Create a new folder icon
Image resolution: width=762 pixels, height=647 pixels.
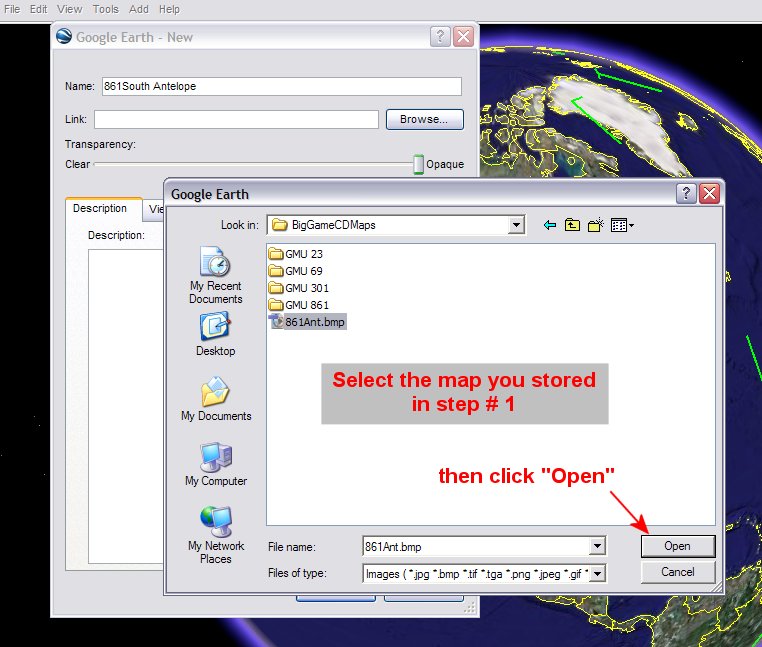pyautogui.click(x=595, y=225)
